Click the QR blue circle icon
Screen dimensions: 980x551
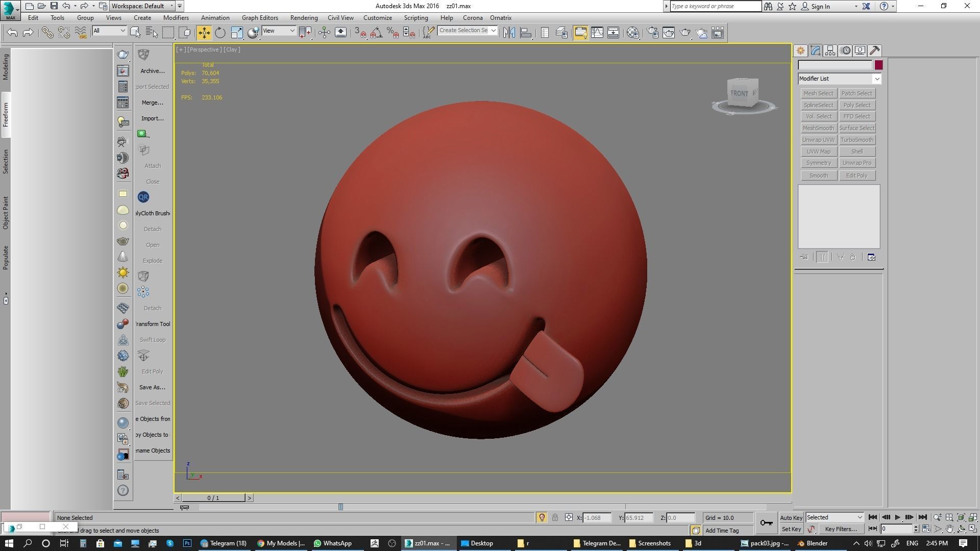click(x=143, y=197)
